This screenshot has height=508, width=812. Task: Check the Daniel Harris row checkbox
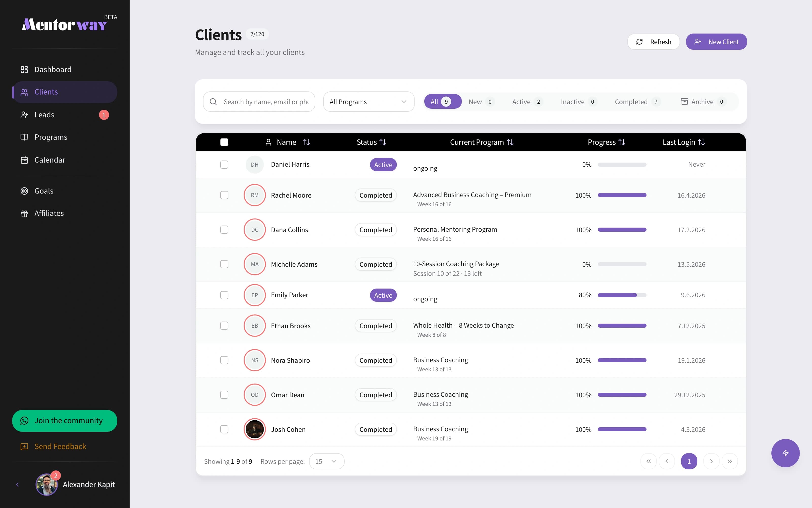224,165
